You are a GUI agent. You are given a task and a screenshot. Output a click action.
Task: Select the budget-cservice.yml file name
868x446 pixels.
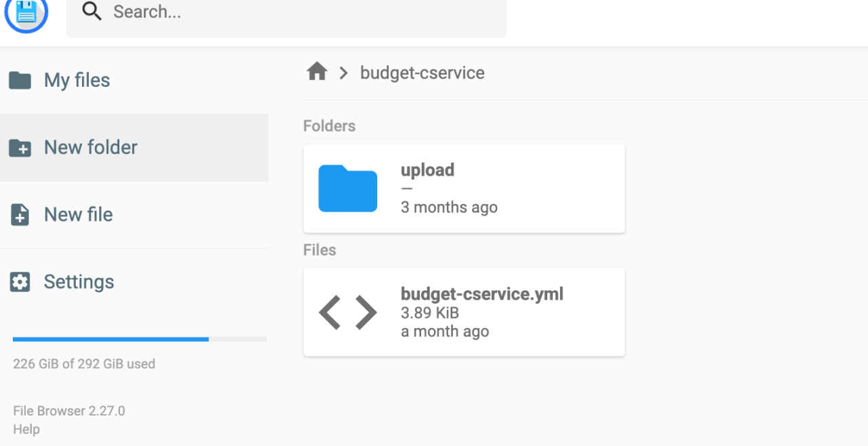481,293
